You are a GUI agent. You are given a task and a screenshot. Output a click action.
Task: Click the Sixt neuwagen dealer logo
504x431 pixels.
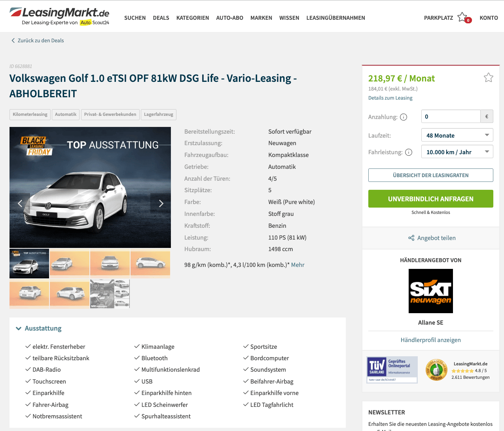pyautogui.click(x=431, y=291)
